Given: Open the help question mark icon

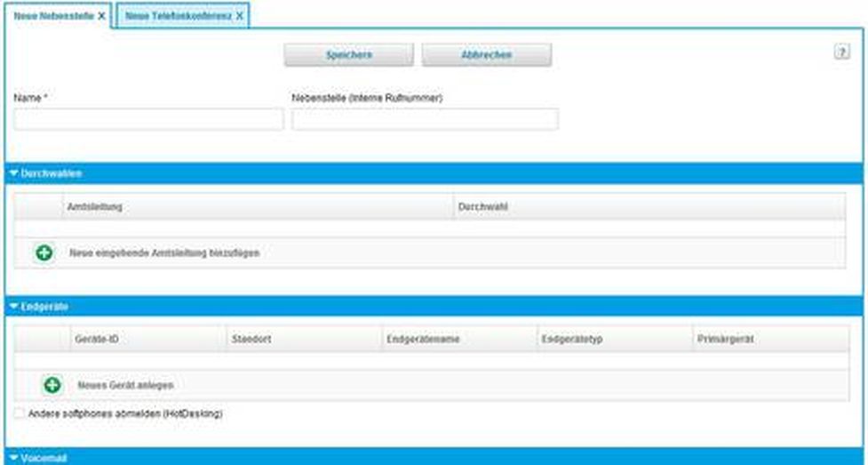Looking at the screenshot, I should click(842, 52).
